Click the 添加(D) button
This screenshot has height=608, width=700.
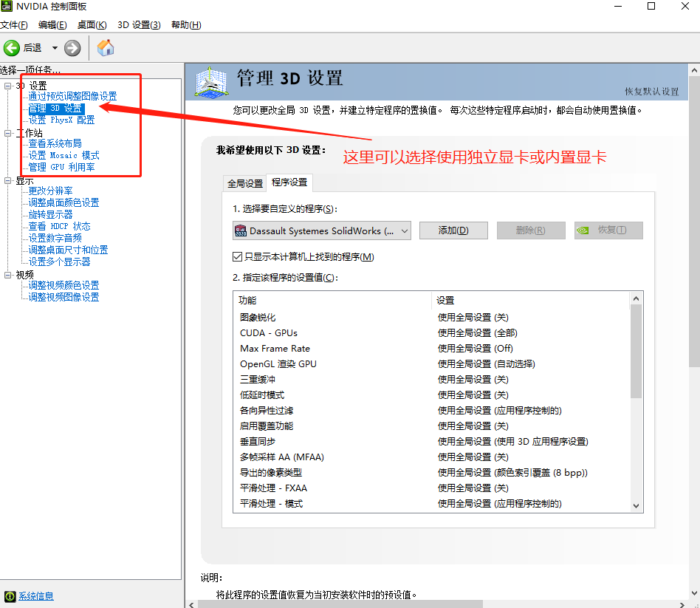(x=453, y=230)
